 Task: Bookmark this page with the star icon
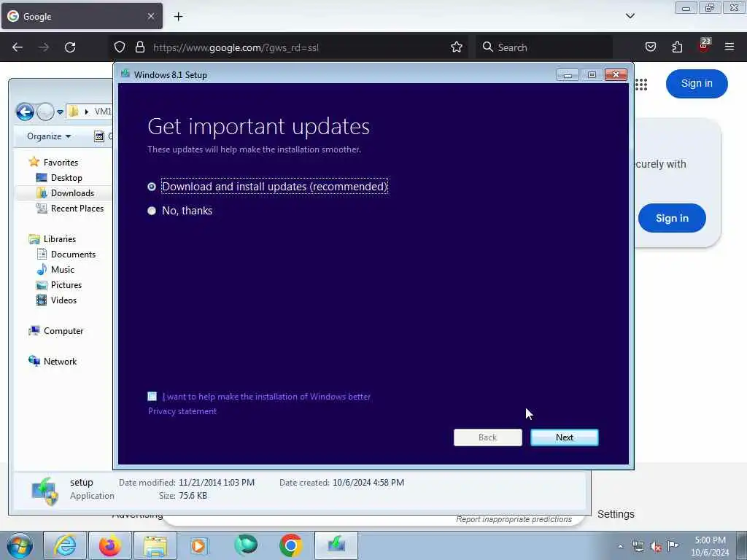(457, 47)
